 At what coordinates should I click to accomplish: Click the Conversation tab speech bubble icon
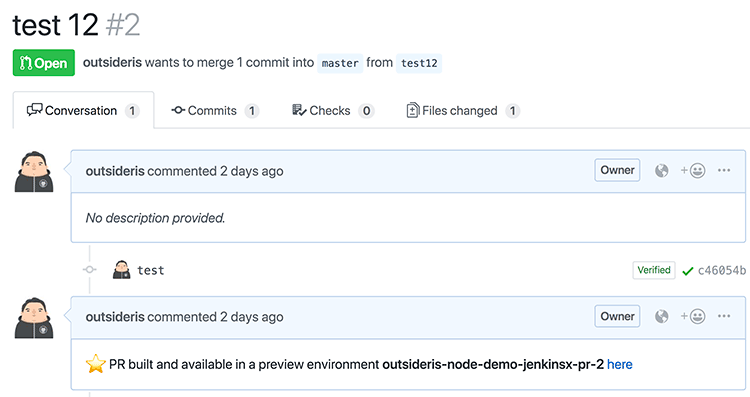[34, 110]
